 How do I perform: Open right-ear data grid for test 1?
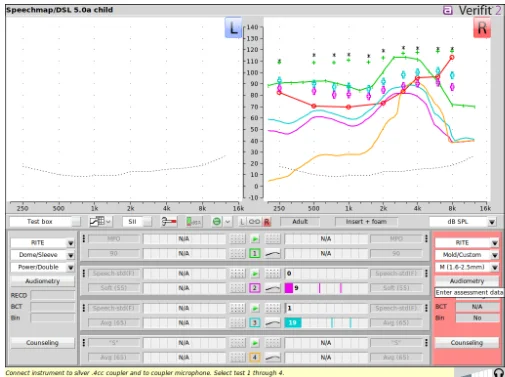click(273, 239)
